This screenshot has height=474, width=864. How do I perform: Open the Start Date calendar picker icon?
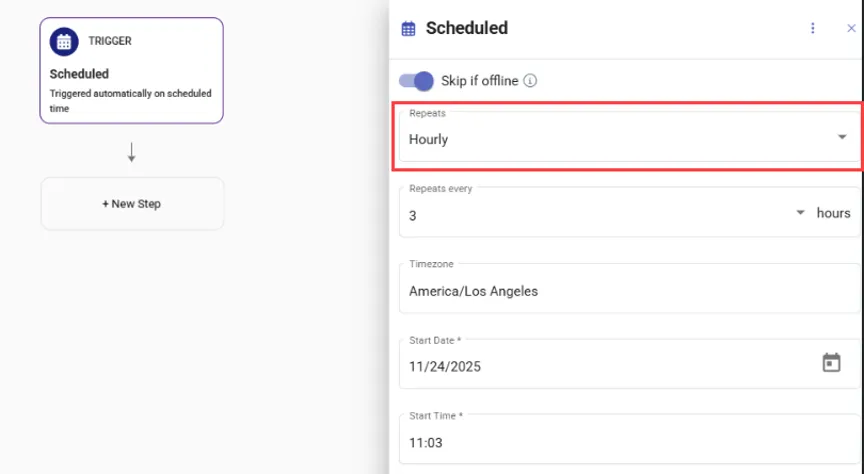click(831, 363)
